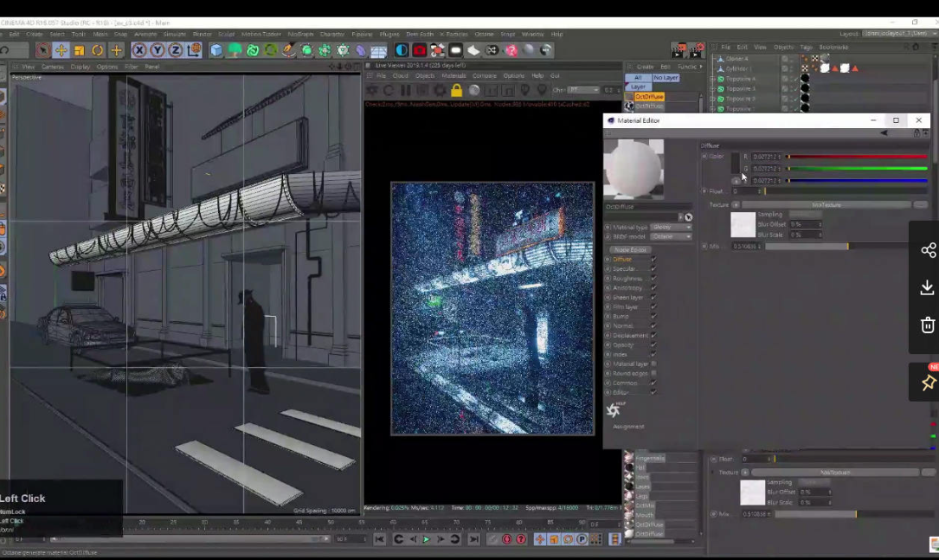939x560 pixels.
Task: Toggle the Y axis lock
Action: (157, 50)
